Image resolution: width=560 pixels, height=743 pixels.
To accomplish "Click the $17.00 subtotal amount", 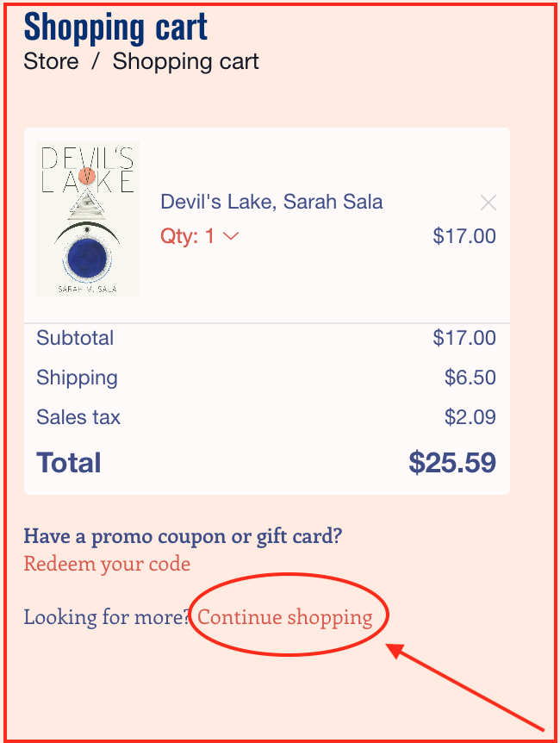I will (x=464, y=338).
